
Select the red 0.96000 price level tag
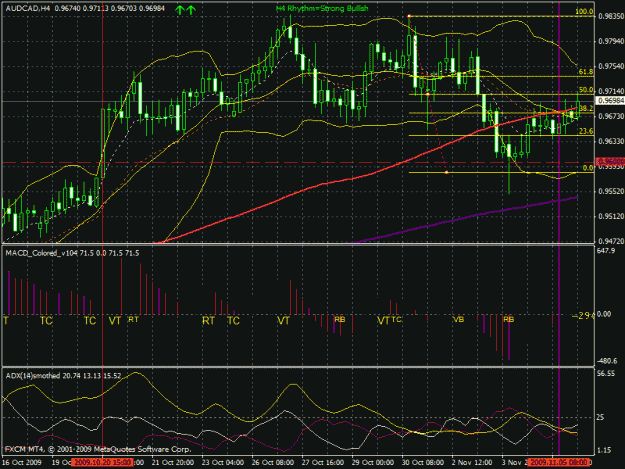[x=610, y=161]
